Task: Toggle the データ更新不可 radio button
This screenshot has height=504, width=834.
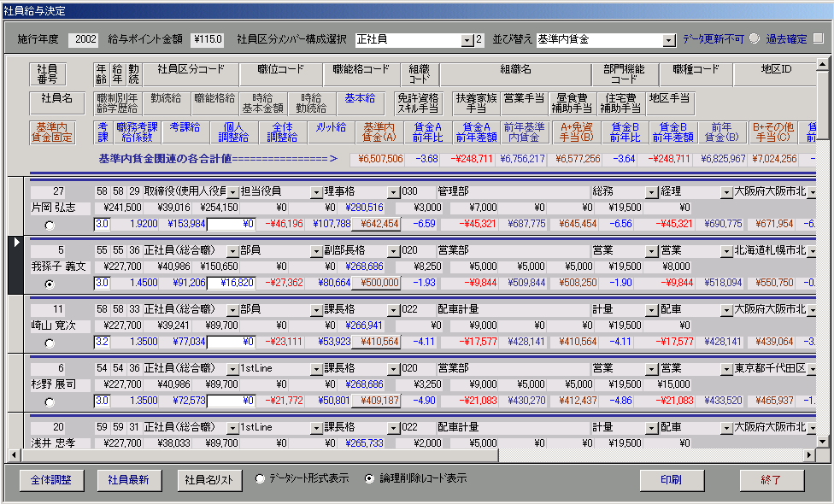Action: (x=755, y=38)
